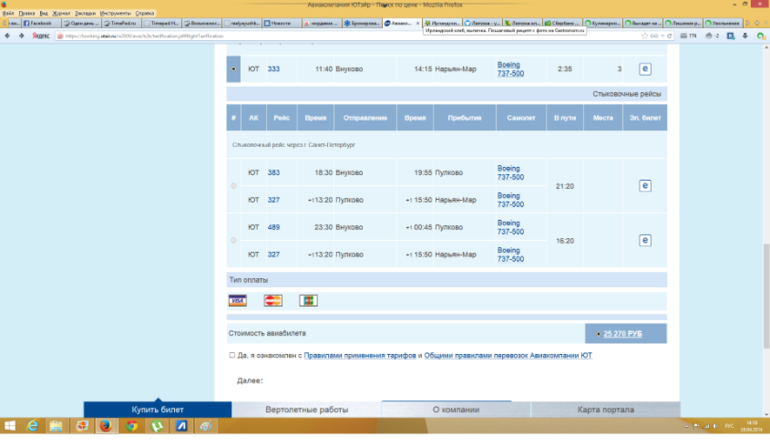Select the direct flight 333 radio button
The image size is (770, 447).
click(234, 69)
